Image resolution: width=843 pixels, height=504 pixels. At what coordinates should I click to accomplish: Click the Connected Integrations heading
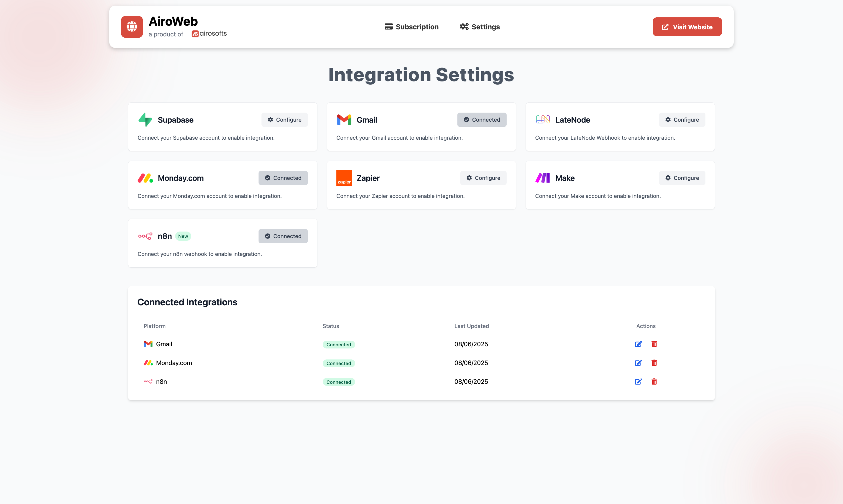[187, 302]
